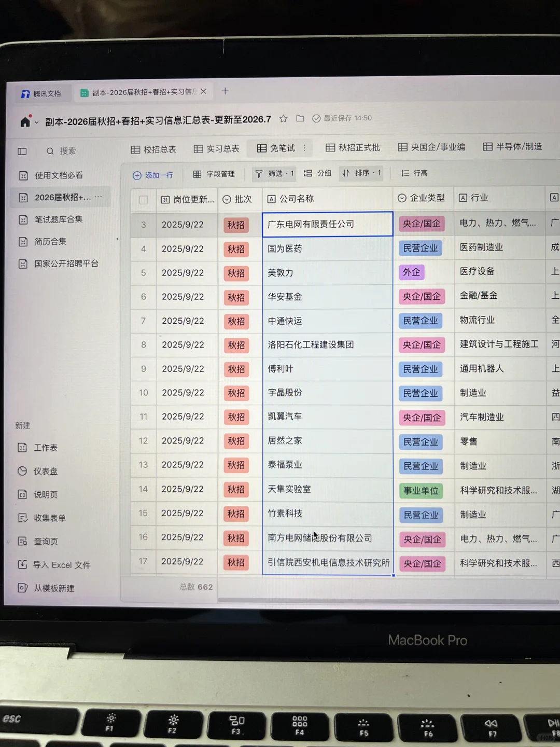Viewport: 560px width, 747px height.
Task: Click the horizontal scrollbar below table
Action: (x=389, y=600)
